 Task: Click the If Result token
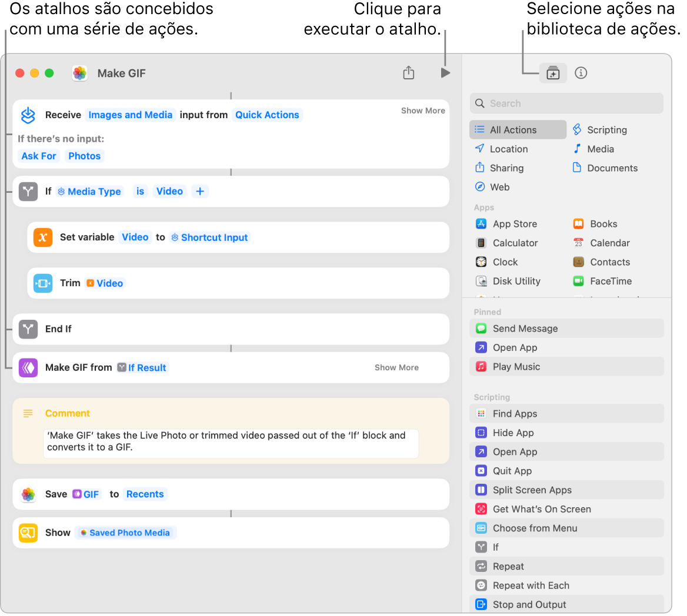[142, 367]
